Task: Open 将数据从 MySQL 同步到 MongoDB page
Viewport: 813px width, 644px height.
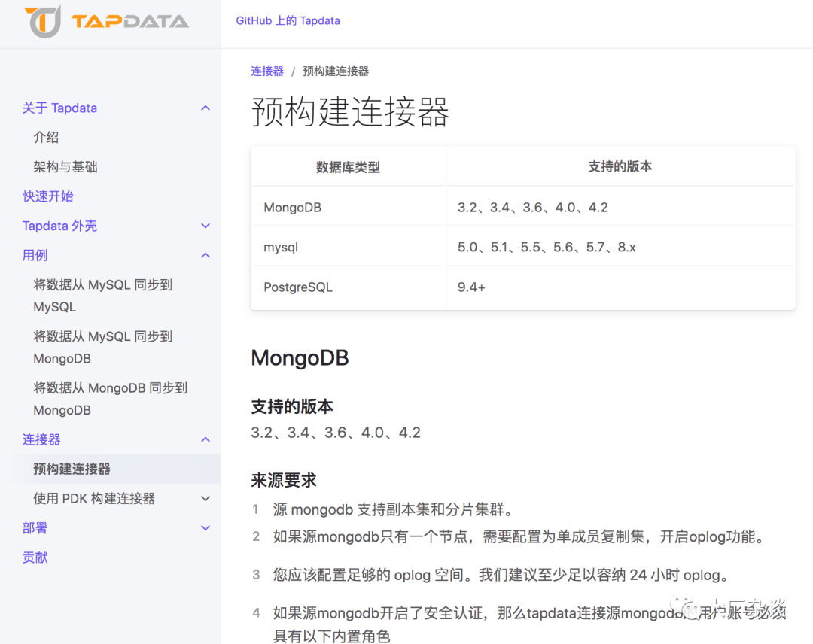Action: tap(102, 348)
